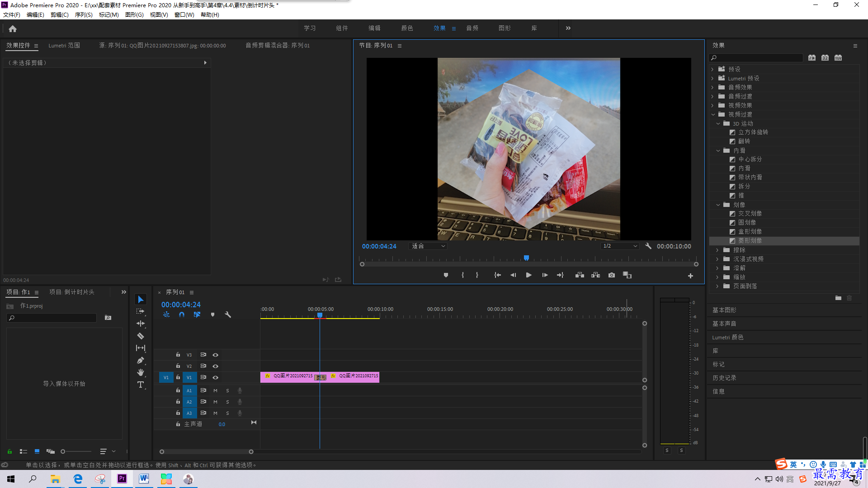Open the Lumetri 范围 tab

click(x=64, y=46)
